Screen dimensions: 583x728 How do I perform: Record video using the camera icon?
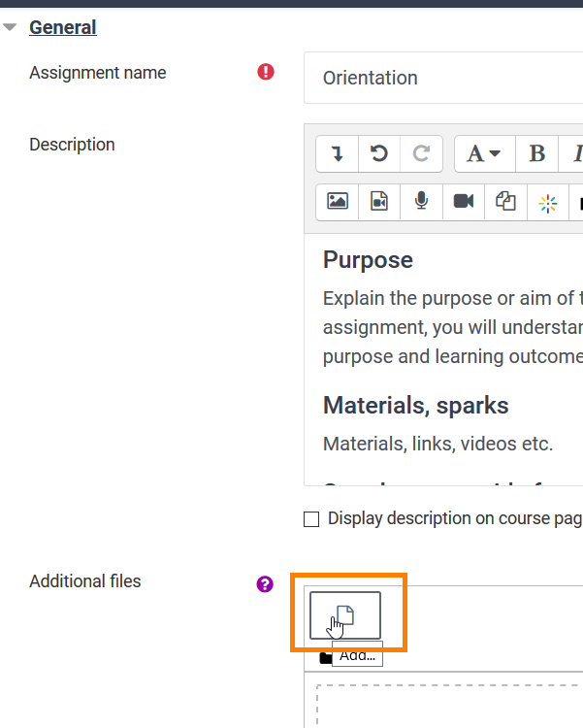[x=464, y=202]
